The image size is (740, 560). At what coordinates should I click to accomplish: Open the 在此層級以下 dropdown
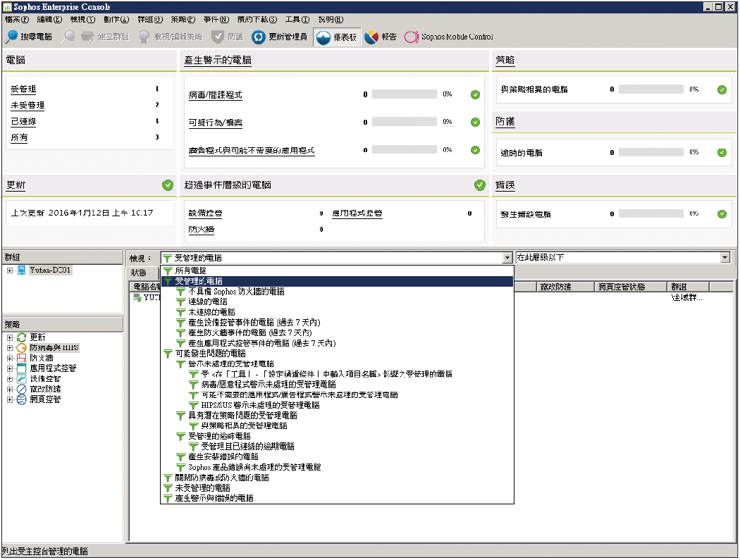[x=725, y=258]
